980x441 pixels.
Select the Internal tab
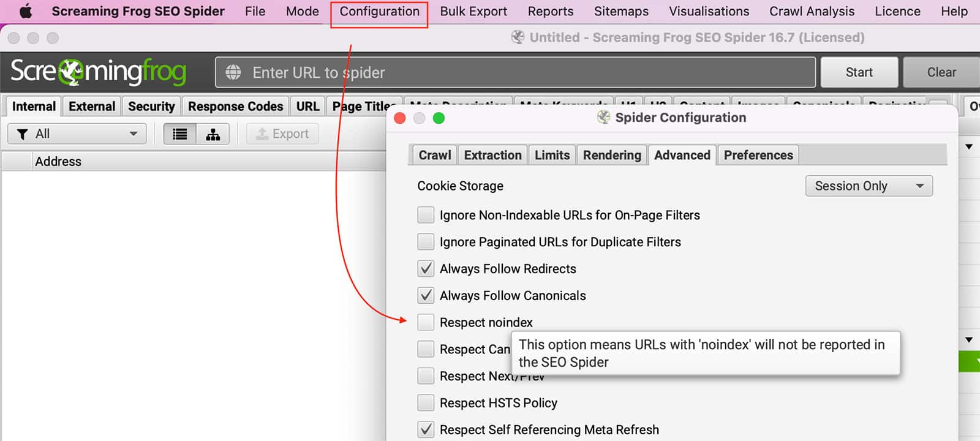(34, 107)
